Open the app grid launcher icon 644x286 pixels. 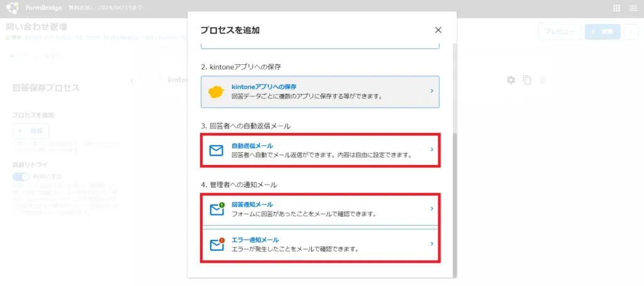(x=616, y=9)
